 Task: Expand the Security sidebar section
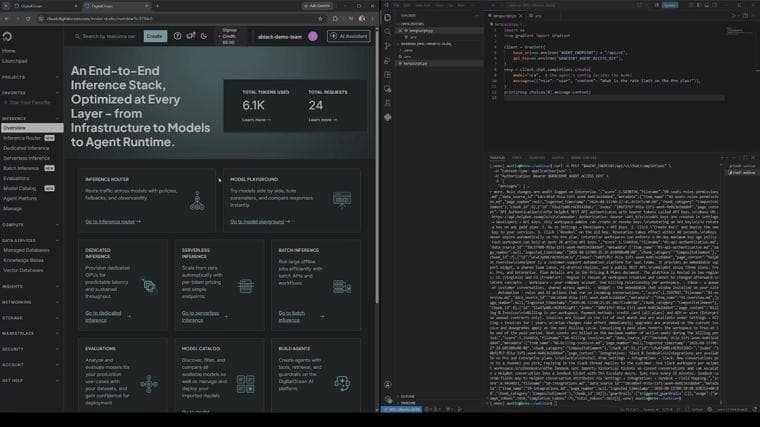pyautogui.click(x=31, y=349)
